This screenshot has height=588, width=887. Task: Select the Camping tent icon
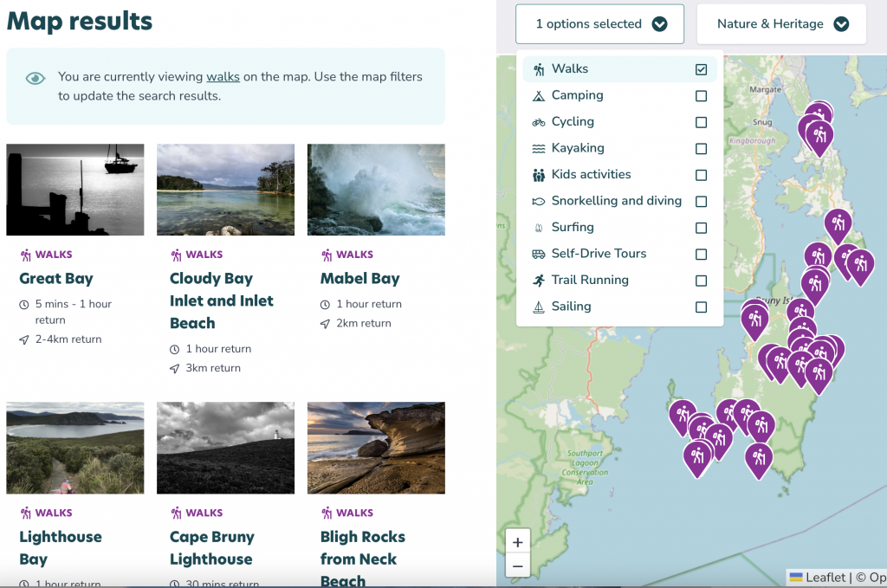pos(537,95)
